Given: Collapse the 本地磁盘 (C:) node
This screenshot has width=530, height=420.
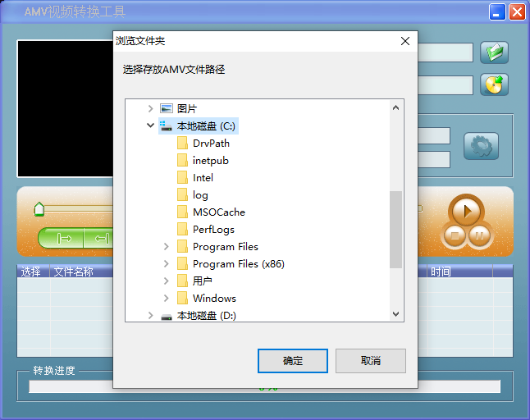Looking at the screenshot, I should [151, 126].
